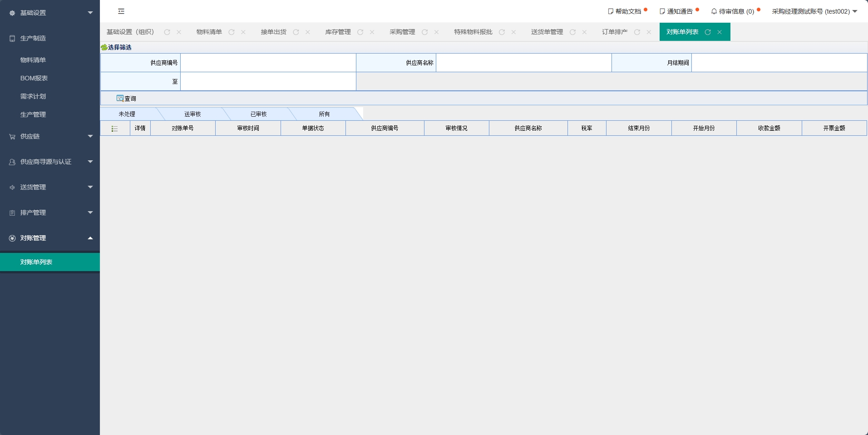Expand the 供应商寻源与认证 sidebar menu
This screenshot has height=435, width=868.
50,162
